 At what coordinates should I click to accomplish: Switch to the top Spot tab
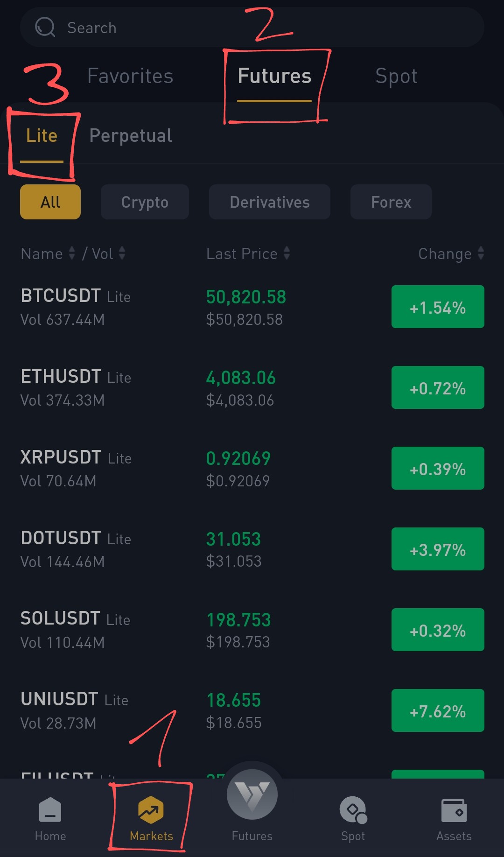point(396,76)
